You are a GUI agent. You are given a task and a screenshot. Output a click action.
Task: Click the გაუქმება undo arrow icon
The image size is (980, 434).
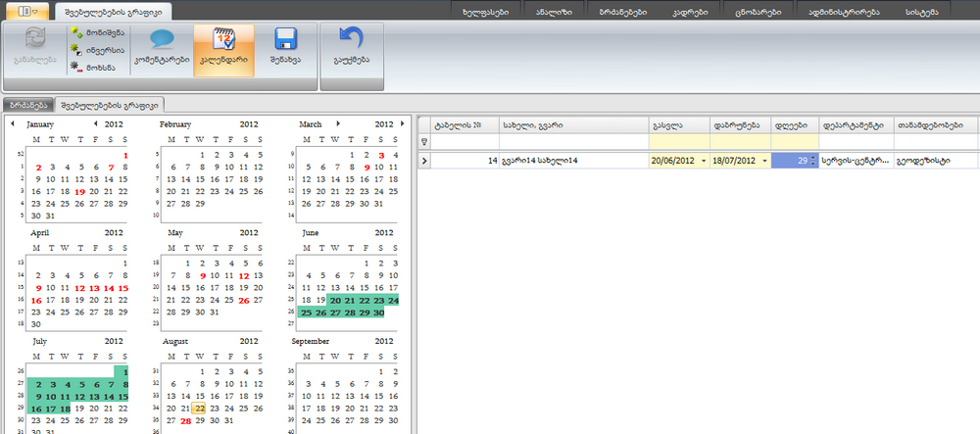coord(351,41)
